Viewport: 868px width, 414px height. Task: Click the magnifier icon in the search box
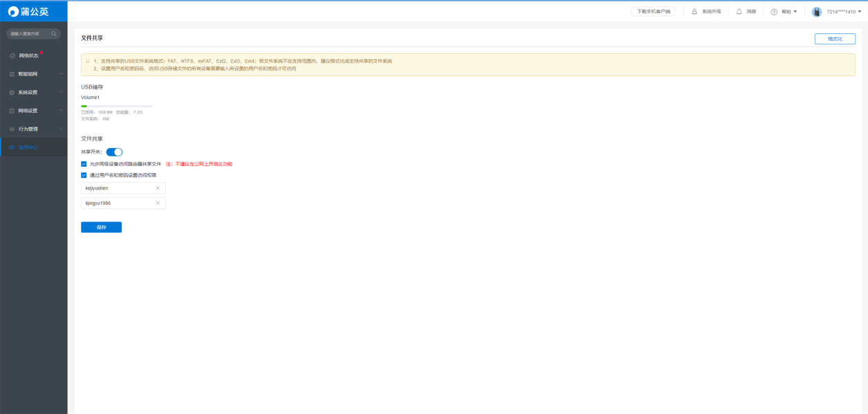coord(53,33)
